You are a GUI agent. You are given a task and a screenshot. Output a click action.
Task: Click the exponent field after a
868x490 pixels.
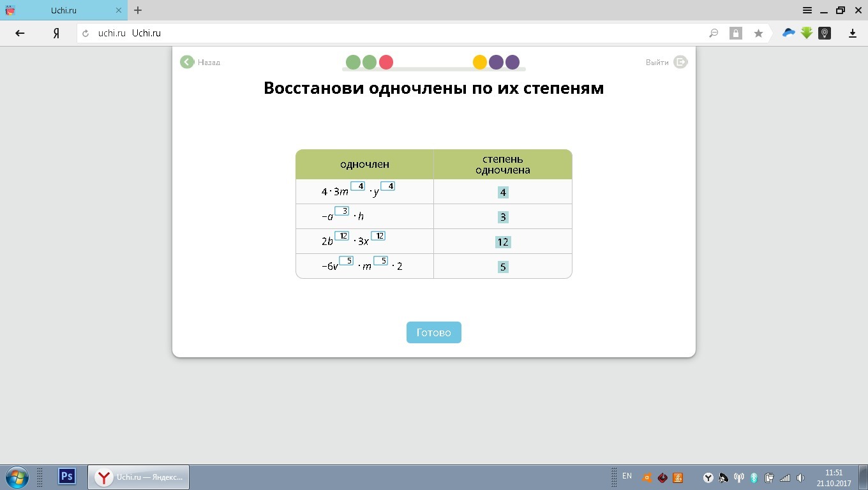[342, 211]
